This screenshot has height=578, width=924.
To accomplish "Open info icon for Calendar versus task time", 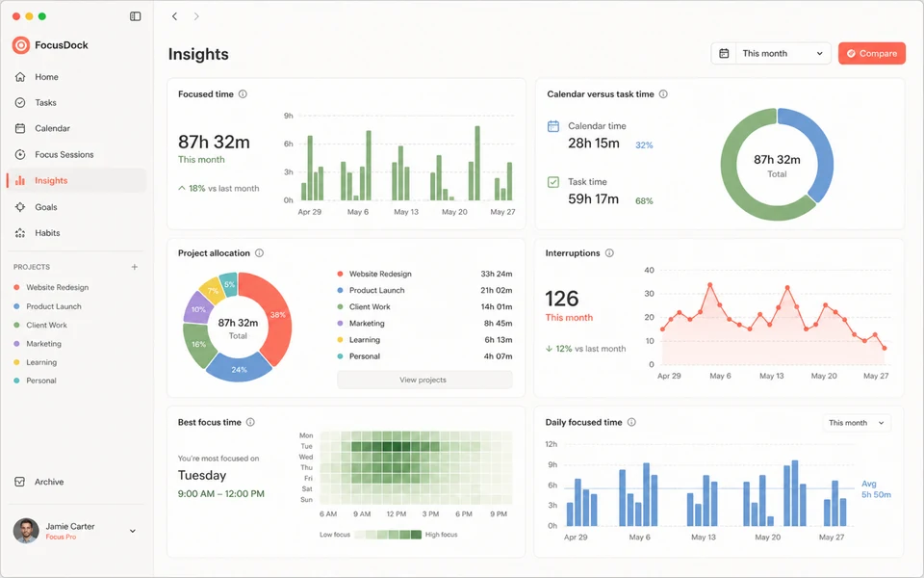I will pyautogui.click(x=663, y=93).
